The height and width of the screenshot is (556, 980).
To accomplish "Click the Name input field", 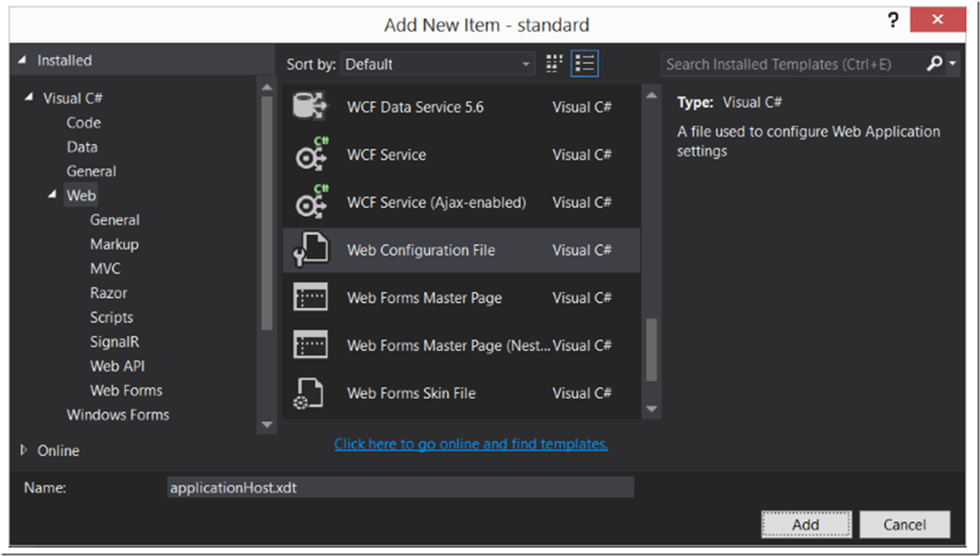I will [x=400, y=487].
